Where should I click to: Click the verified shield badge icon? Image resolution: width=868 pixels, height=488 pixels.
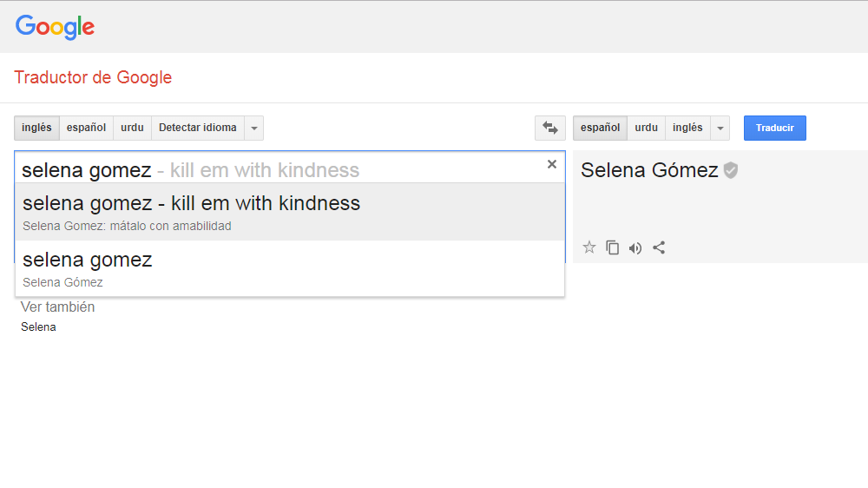click(x=731, y=170)
